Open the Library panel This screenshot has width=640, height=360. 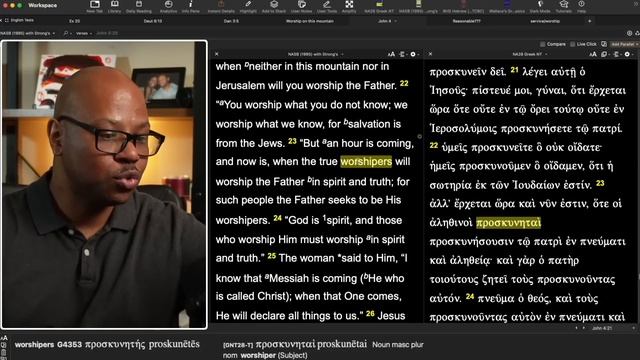115,7
